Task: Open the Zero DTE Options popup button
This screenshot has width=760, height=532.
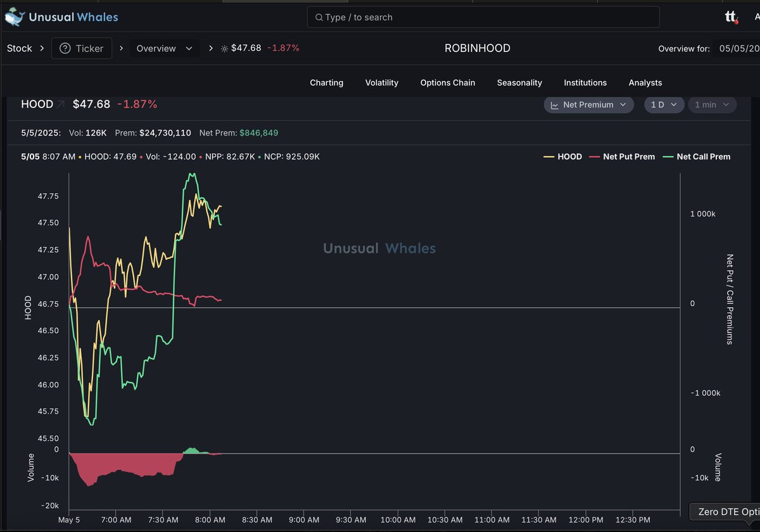Action: click(x=725, y=512)
